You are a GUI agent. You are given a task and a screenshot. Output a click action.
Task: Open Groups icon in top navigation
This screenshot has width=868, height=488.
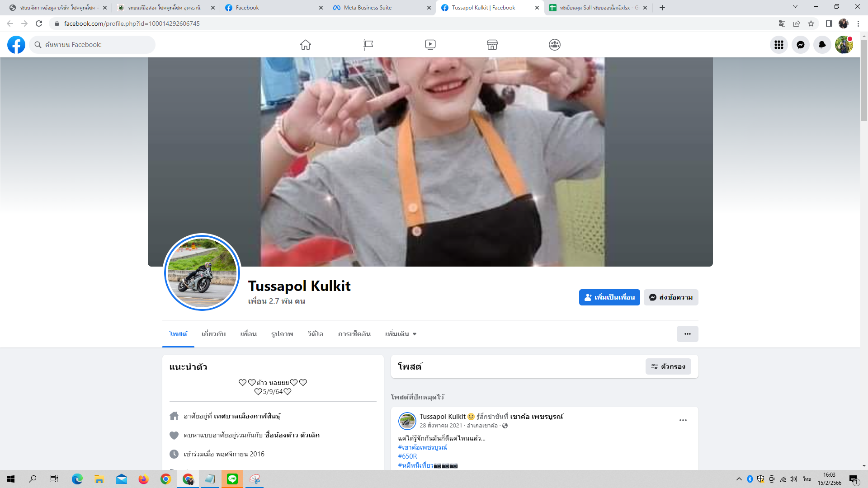point(554,45)
